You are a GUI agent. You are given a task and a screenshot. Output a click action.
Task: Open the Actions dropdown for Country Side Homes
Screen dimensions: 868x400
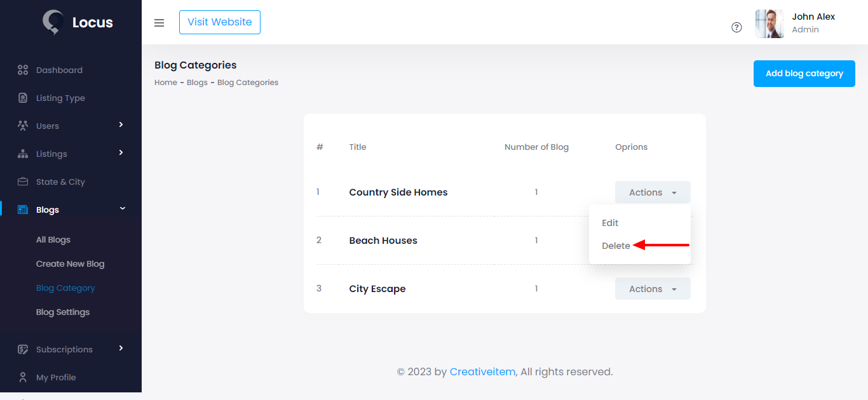pos(653,192)
